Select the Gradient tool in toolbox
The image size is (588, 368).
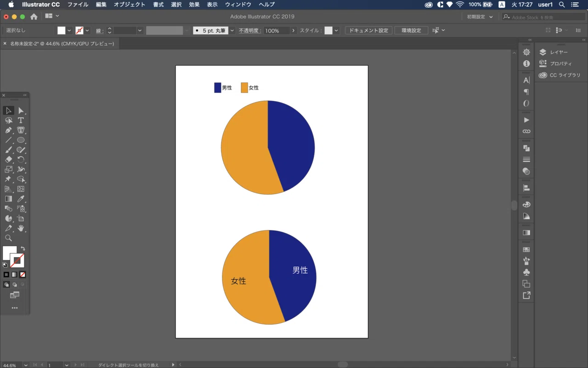pyautogui.click(x=8, y=199)
